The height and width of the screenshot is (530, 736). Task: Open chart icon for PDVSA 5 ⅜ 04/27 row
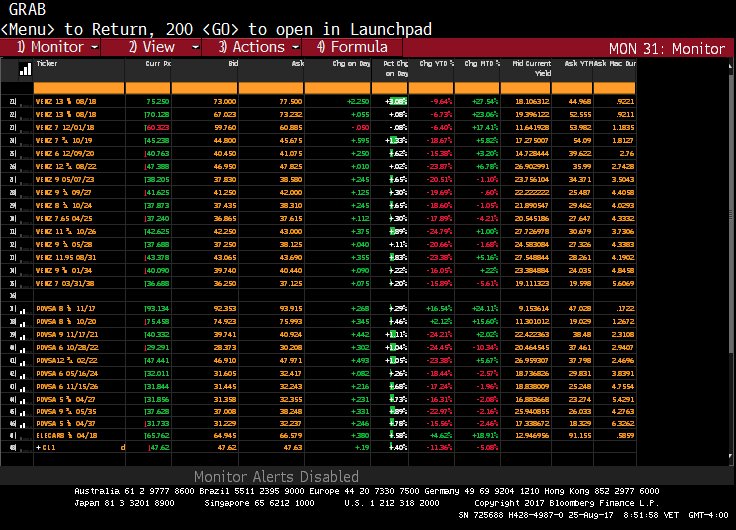coord(23,400)
